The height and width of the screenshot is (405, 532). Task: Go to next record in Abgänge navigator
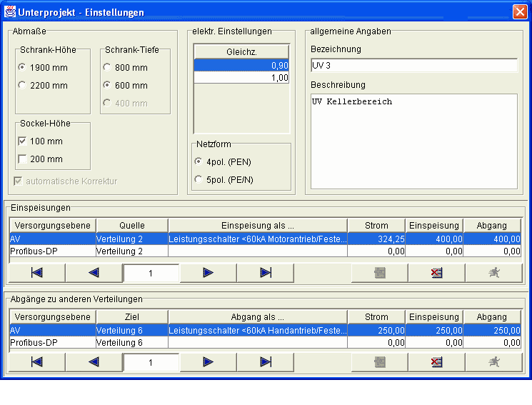208,363
